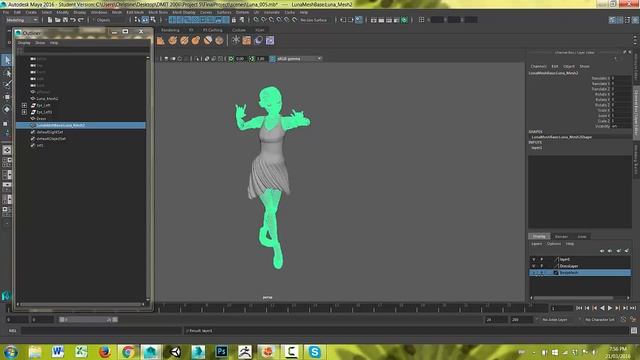The image size is (640, 360).
Task: Click the Windows Start button
Action: [11, 352]
